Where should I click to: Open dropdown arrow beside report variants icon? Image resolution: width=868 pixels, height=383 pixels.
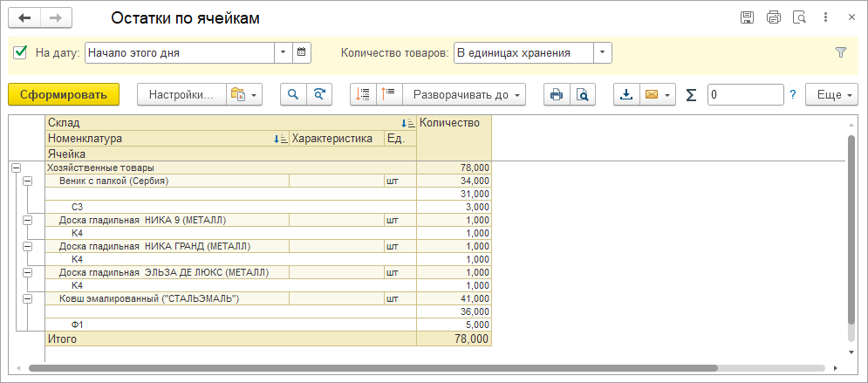click(254, 95)
